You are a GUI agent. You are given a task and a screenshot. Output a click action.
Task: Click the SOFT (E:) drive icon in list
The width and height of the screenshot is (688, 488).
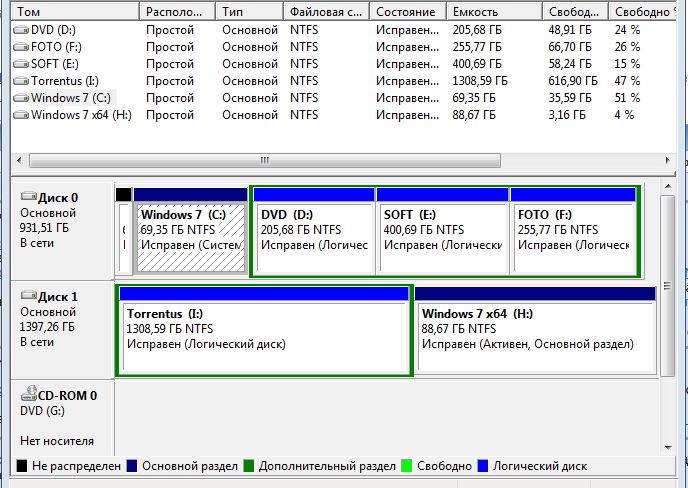[21, 64]
